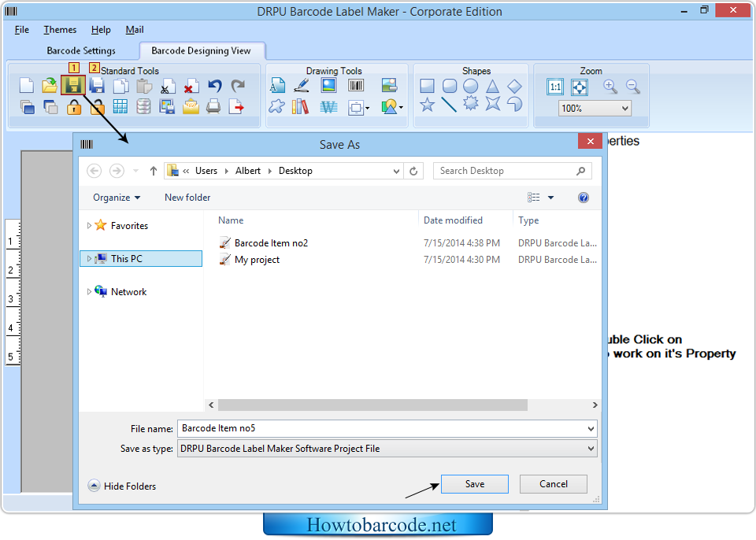Click the Zoom Out magnifier
This screenshot has height=540, width=756.
tap(633, 87)
